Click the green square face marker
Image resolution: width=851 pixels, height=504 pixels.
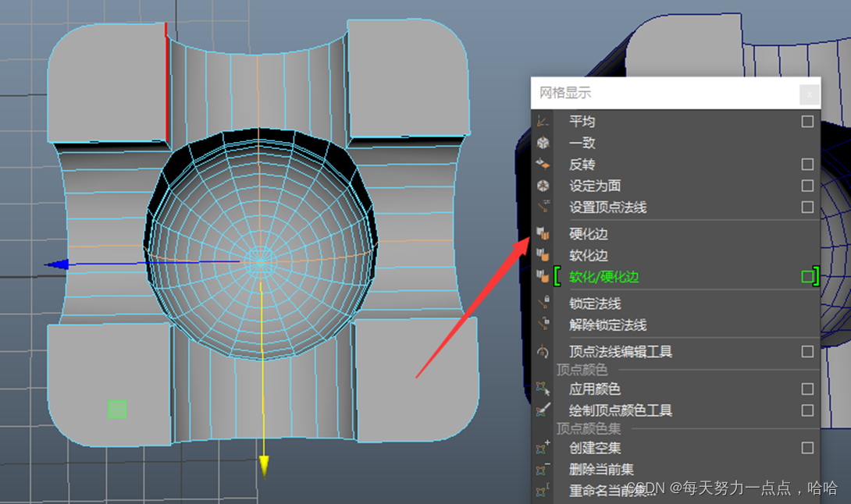coord(117,410)
